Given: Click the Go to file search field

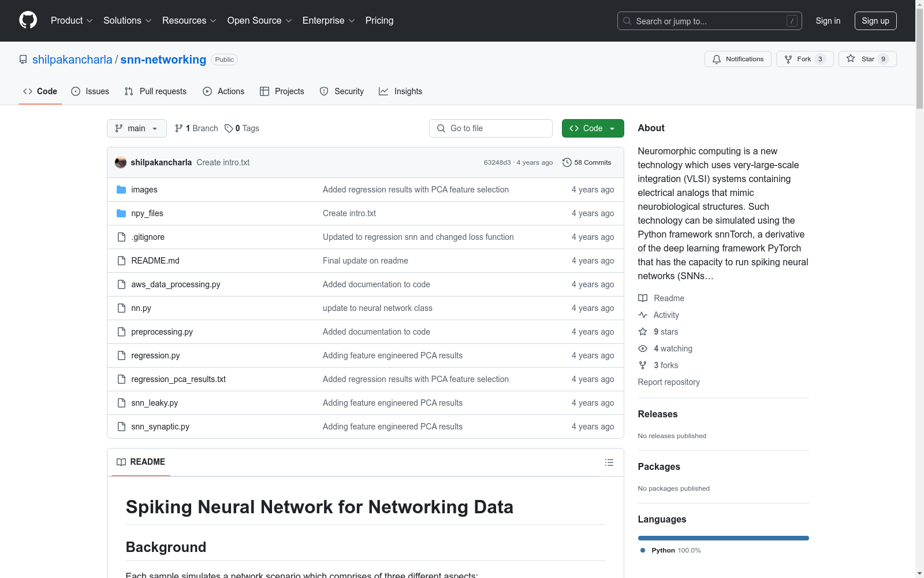Looking at the screenshot, I should coord(490,128).
